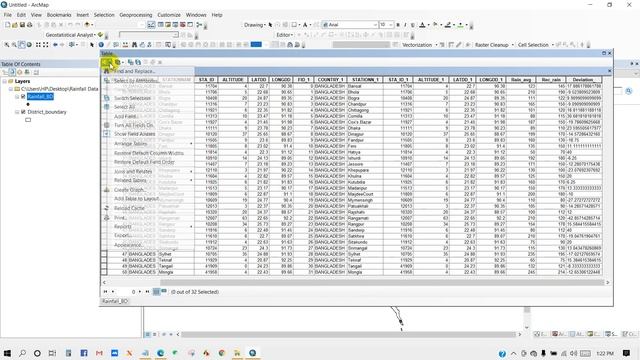This screenshot has width=640, height=360.
Task: Check the row selector for Mongla record
Action: [104, 272]
